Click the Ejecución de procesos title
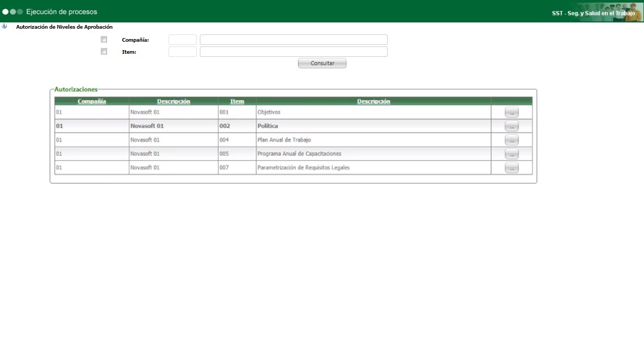 click(62, 11)
